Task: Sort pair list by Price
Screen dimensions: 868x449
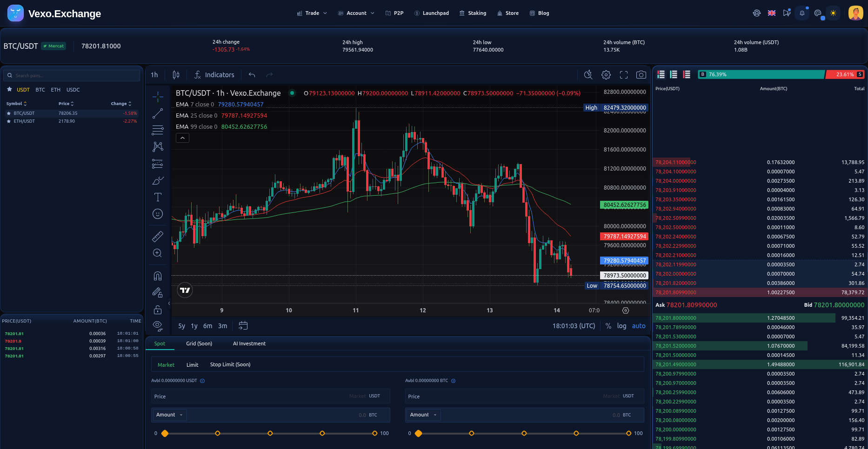Action: pyautogui.click(x=66, y=104)
